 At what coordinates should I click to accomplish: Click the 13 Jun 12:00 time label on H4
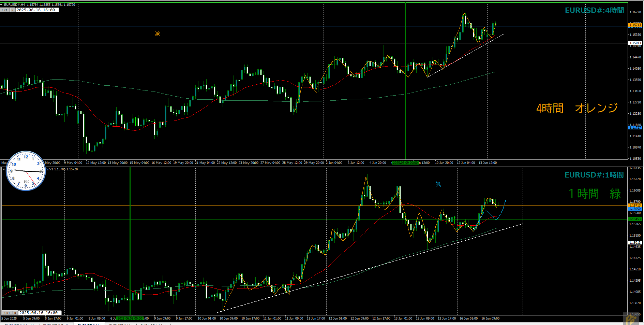click(488, 163)
